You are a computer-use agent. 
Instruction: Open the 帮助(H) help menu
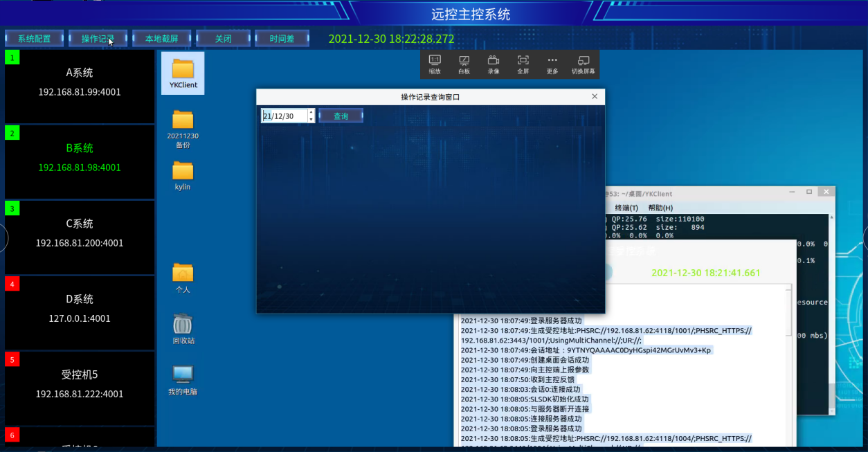pos(660,208)
